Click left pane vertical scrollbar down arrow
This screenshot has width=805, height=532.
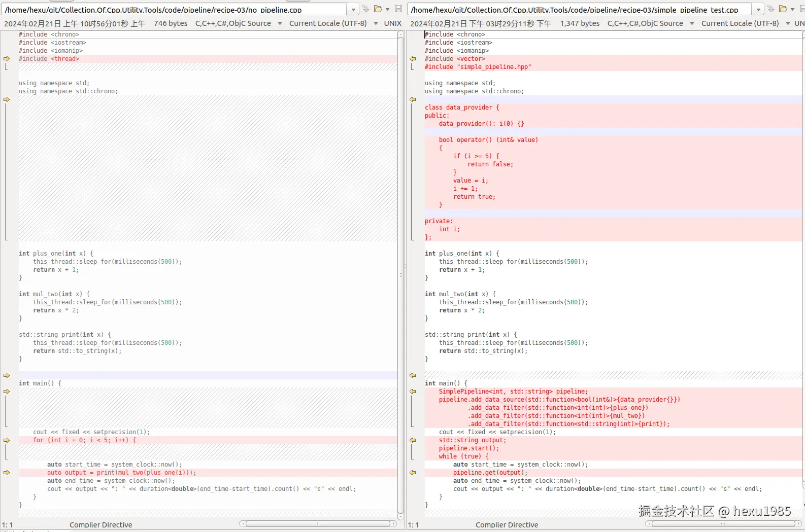click(400, 516)
